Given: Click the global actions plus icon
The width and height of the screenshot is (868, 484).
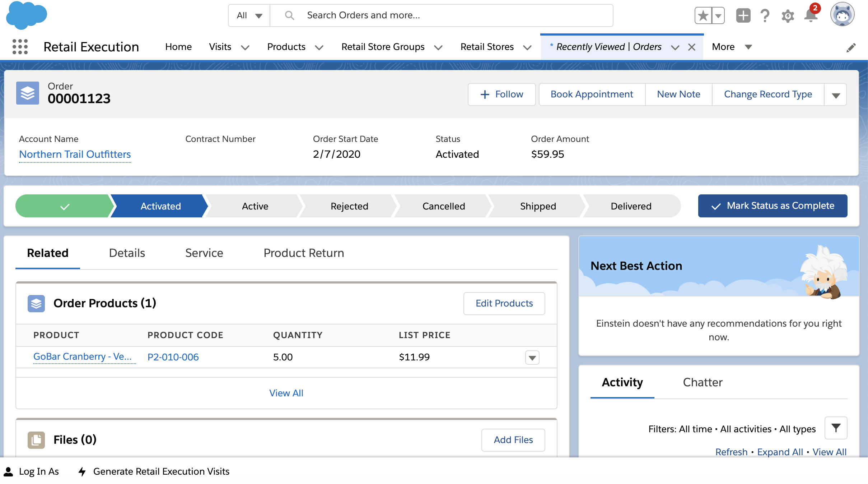Looking at the screenshot, I should pyautogui.click(x=743, y=16).
